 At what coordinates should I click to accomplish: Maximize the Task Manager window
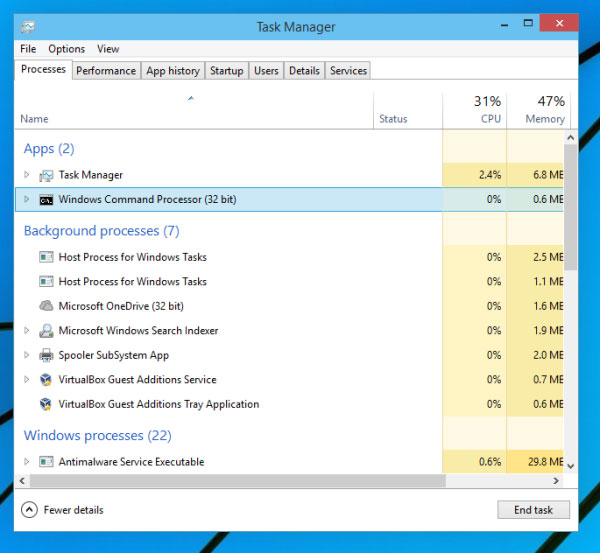click(528, 23)
